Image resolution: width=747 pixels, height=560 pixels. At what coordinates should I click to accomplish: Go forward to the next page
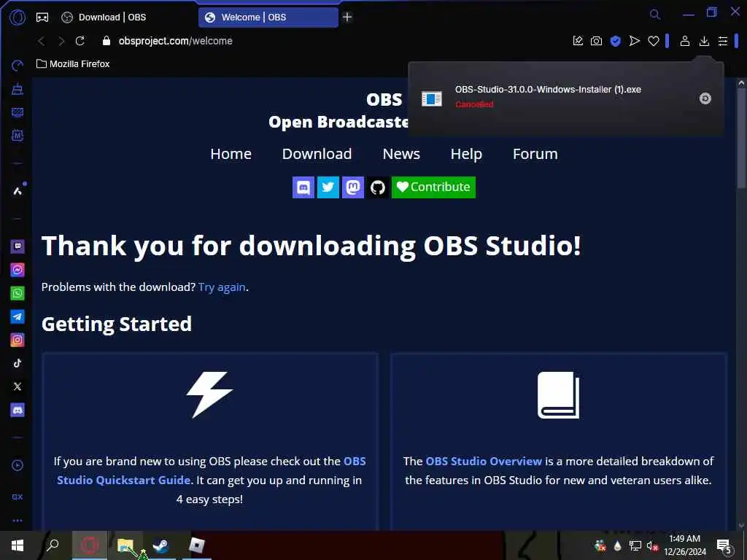[61, 42]
